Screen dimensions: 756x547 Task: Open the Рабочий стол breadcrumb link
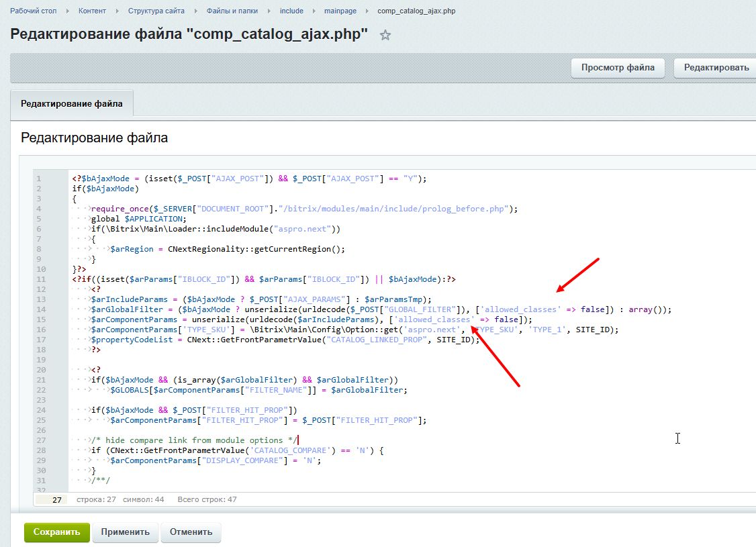[34, 11]
